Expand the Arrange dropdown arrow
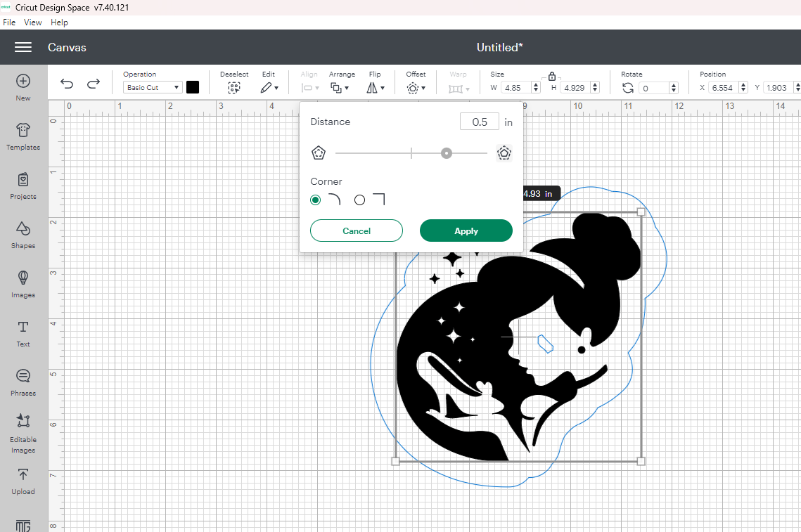Screen dimensions: 801x532 (347, 89)
